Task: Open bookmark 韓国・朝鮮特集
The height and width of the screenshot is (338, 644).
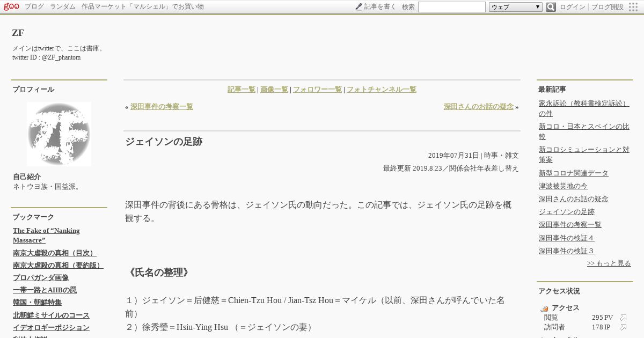Action: [x=37, y=302]
